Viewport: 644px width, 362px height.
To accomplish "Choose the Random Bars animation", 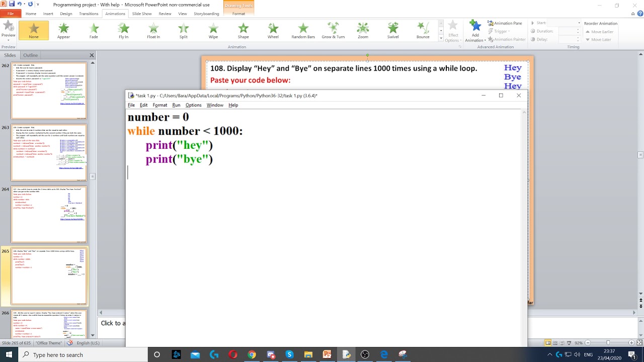I will point(303,31).
